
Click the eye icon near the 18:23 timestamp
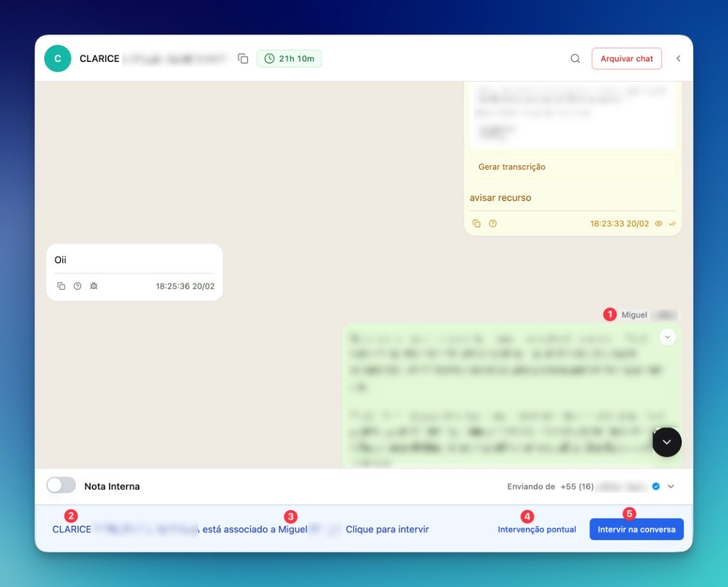click(x=659, y=223)
